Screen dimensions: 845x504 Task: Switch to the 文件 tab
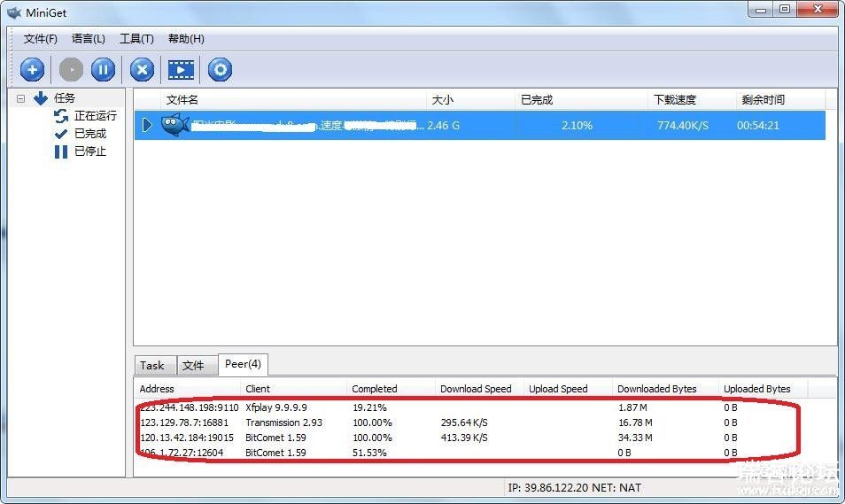pos(198,366)
